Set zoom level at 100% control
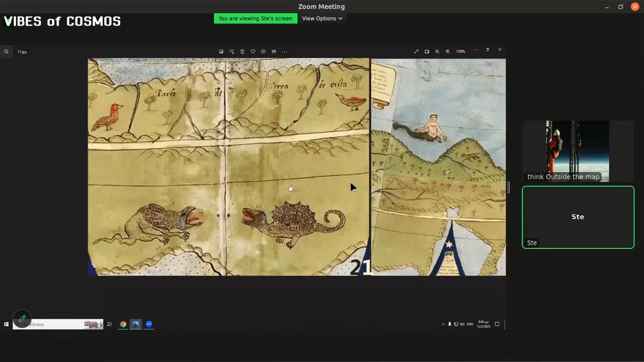 pyautogui.click(x=460, y=51)
